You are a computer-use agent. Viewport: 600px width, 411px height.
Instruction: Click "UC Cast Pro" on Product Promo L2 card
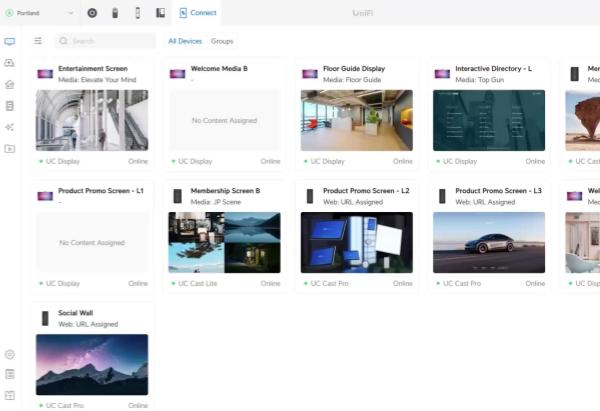tap(329, 284)
